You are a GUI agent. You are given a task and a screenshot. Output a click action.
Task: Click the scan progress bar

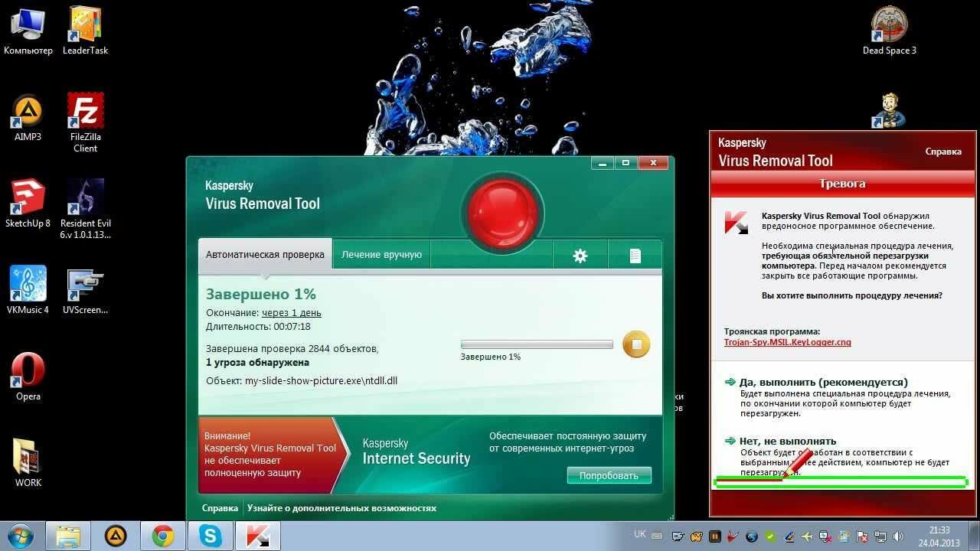[x=536, y=344]
